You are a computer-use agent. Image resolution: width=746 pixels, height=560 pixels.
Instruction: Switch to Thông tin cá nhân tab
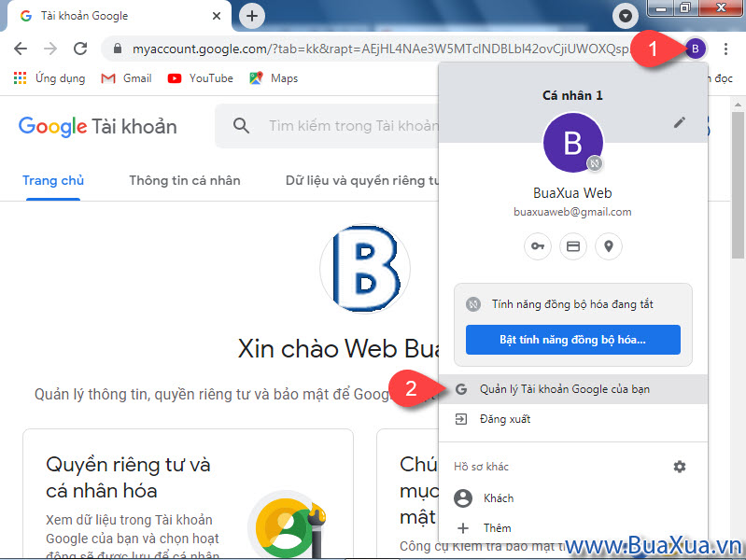(185, 181)
